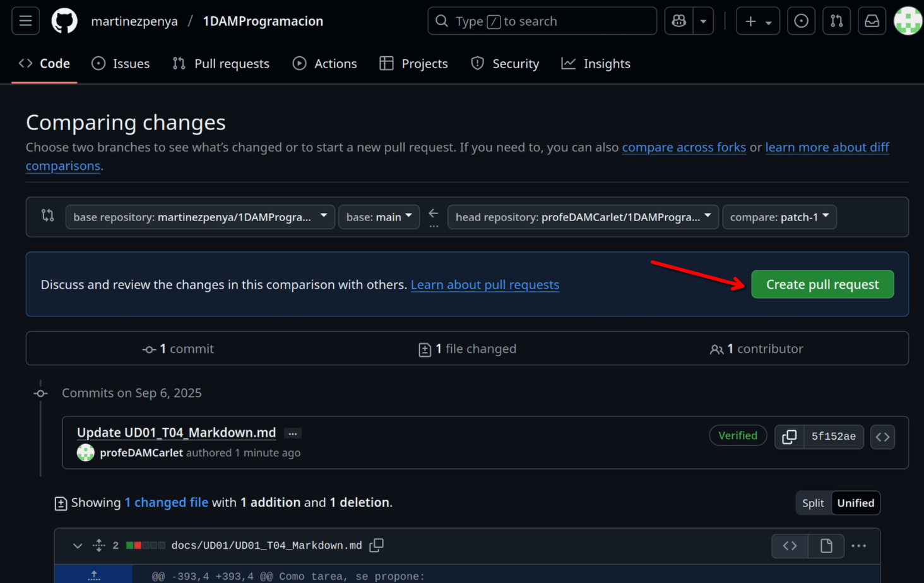Switch to the Actions tab
The width and height of the screenshot is (924, 583).
click(x=324, y=63)
